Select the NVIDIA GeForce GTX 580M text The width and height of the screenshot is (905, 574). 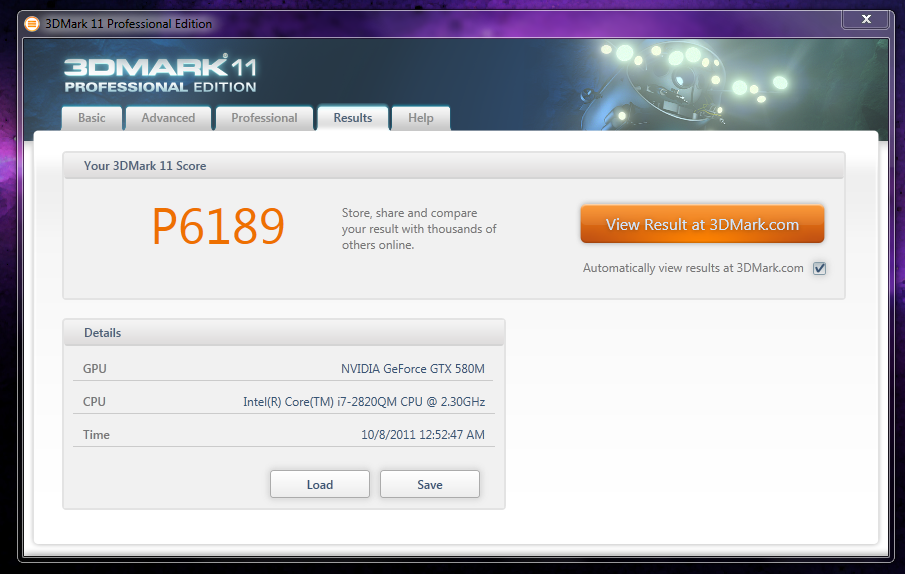coord(413,369)
